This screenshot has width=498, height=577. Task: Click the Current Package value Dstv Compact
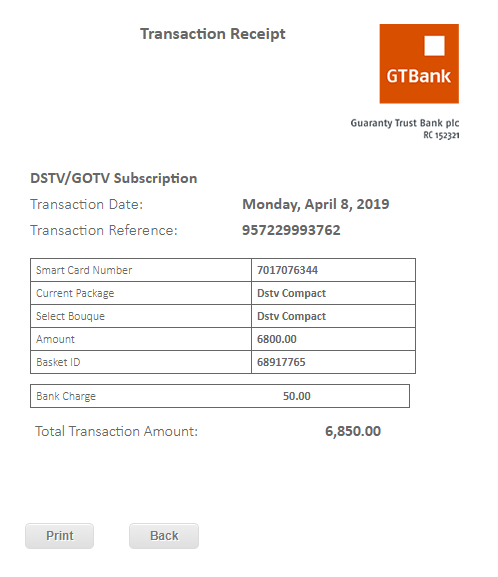tap(292, 293)
